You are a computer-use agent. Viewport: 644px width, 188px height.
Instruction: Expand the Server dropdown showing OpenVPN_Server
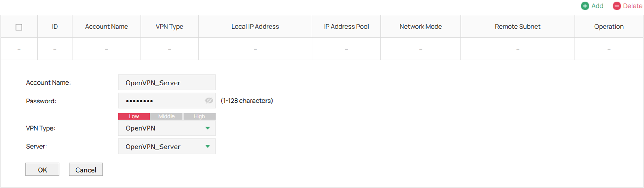(x=166, y=146)
